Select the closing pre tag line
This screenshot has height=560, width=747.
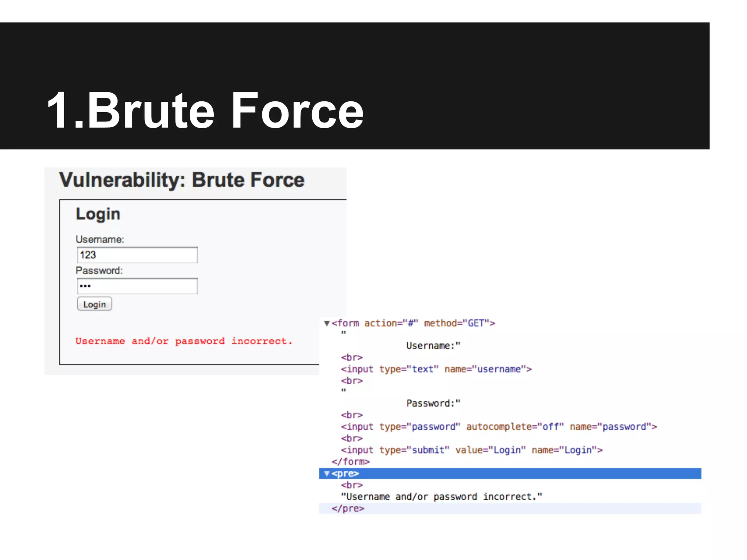348,509
